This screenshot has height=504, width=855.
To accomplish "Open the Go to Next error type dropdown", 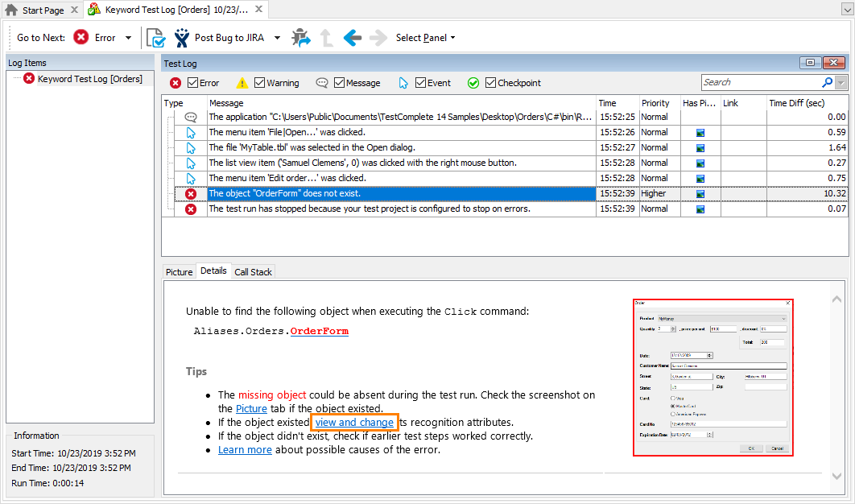I will tap(129, 37).
